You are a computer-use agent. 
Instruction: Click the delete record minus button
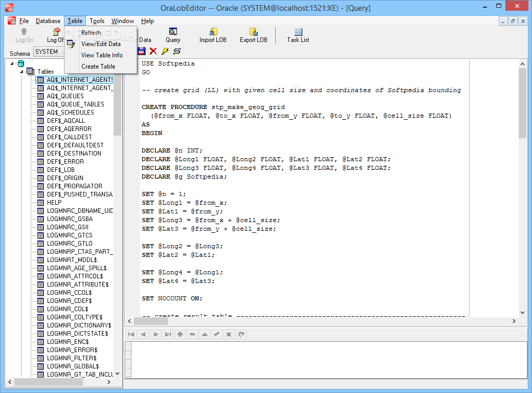(192, 334)
